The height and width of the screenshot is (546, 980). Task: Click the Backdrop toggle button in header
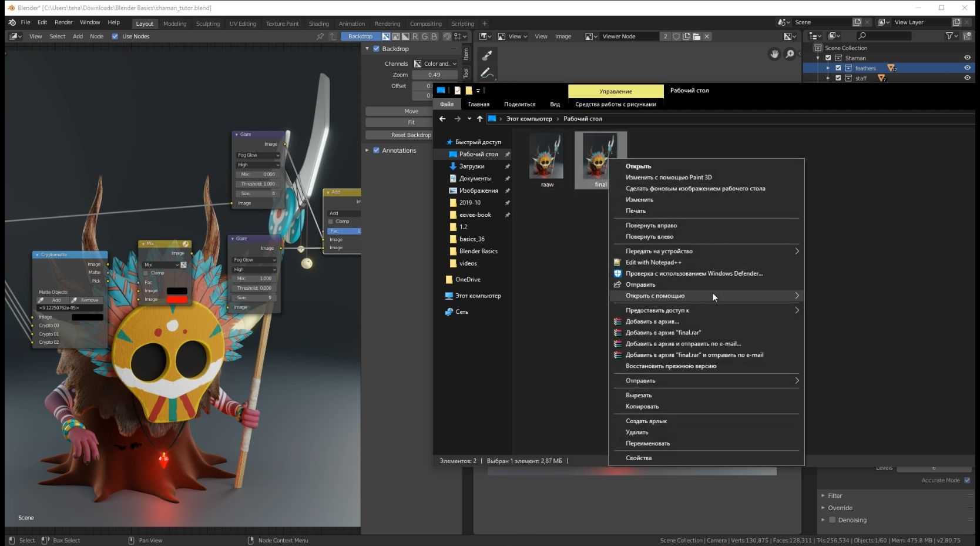pos(360,36)
